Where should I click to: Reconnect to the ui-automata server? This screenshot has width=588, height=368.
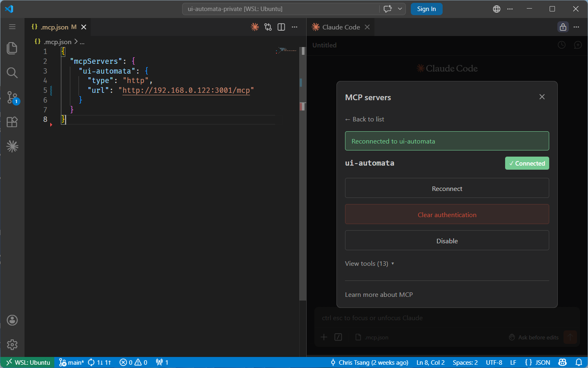[447, 188]
